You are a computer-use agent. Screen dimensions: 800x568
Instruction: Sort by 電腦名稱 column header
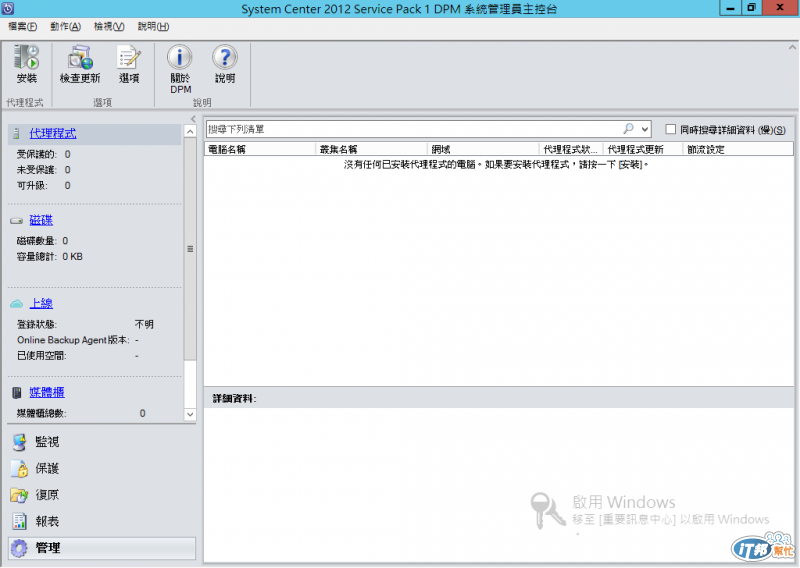pos(260,149)
